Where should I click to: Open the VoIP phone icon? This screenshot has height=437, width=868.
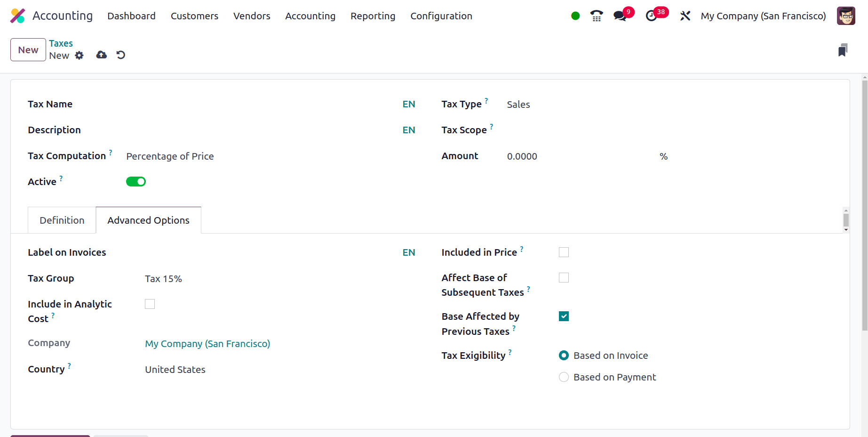click(597, 16)
